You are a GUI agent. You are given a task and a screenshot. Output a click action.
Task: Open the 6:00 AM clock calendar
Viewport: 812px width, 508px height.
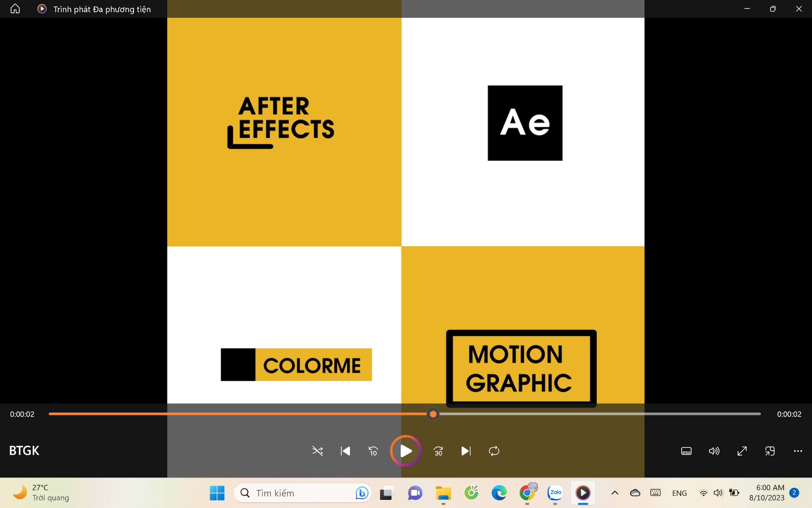pos(767,493)
